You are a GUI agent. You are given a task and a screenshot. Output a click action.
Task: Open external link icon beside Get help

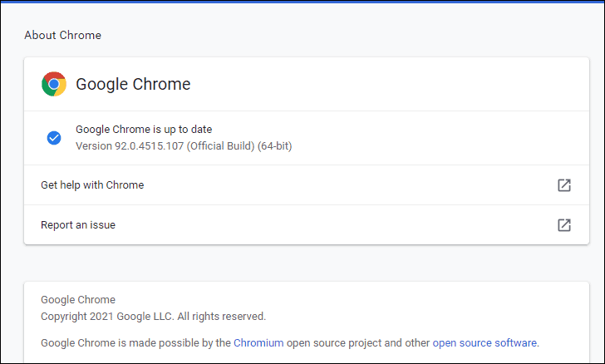pyautogui.click(x=564, y=185)
